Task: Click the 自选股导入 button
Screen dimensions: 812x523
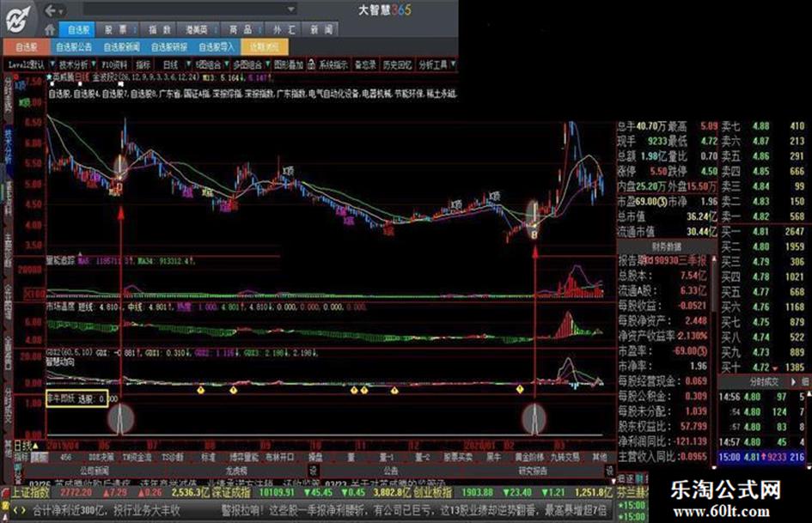Action: pos(217,47)
